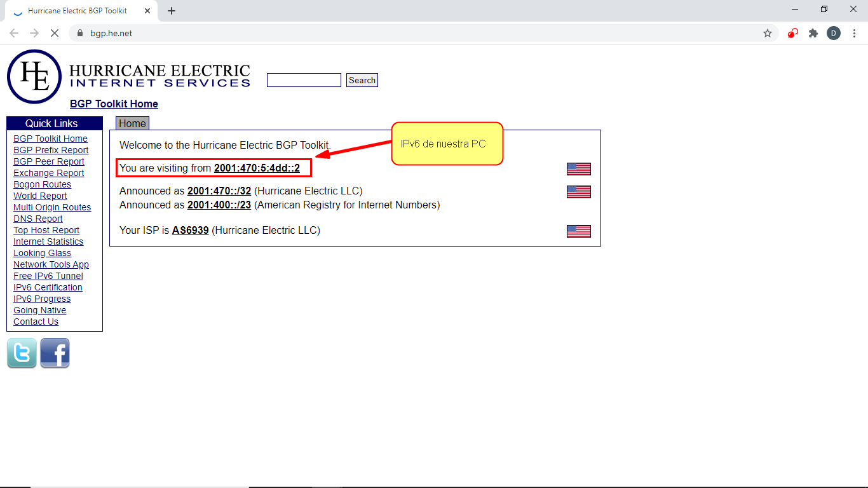Open Going Native link

39,310
